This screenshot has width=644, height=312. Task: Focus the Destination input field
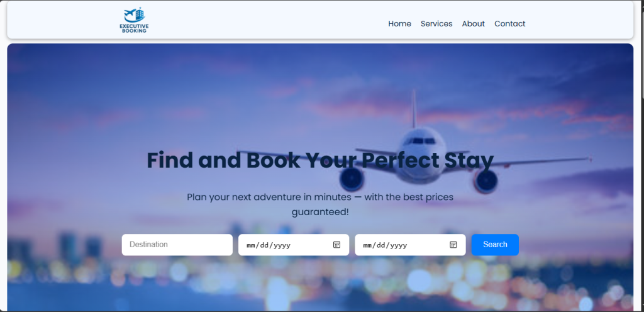click(177, 245)
